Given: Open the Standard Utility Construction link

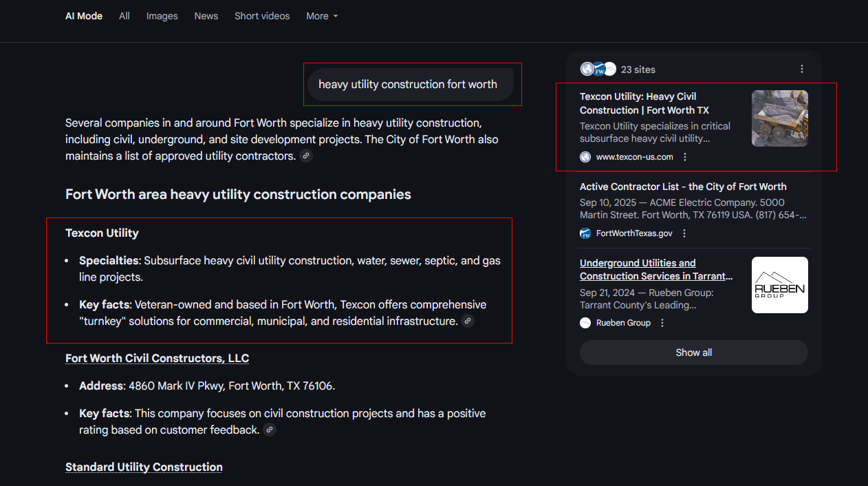Looking at the screenshot, I should pos(144,467).
